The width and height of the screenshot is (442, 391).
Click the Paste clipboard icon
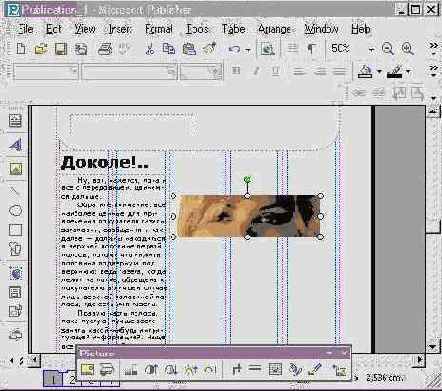(x=189, y=49)
